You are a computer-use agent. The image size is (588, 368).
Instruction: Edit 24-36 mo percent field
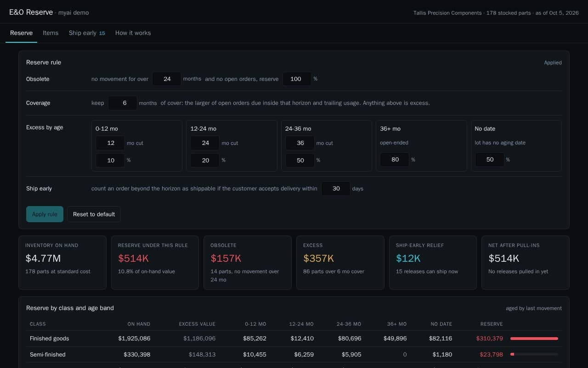click(x=300, y=160)
